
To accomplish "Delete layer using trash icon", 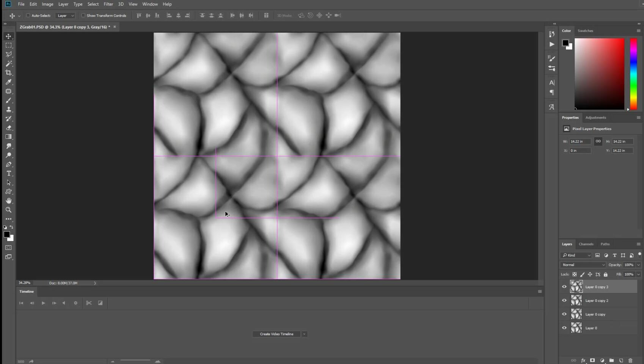I will pos(630,360).
